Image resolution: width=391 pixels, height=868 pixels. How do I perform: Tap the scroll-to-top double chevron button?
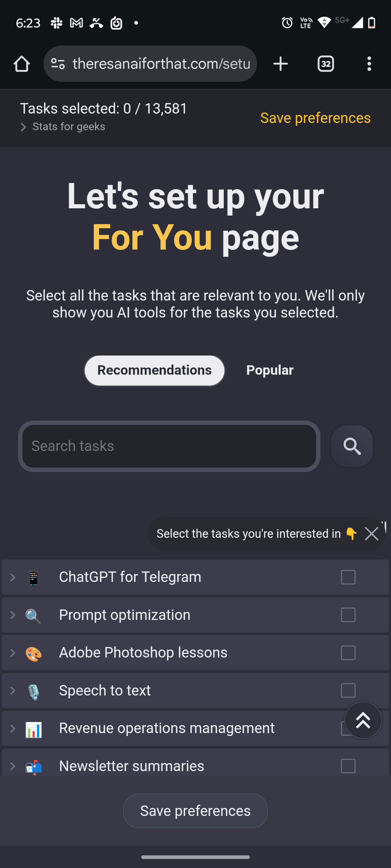(x=363, y=720)
